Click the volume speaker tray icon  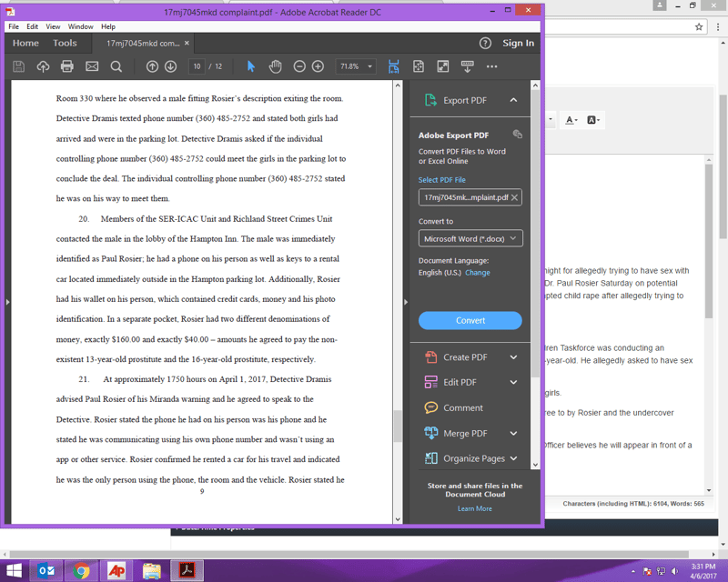675,571
